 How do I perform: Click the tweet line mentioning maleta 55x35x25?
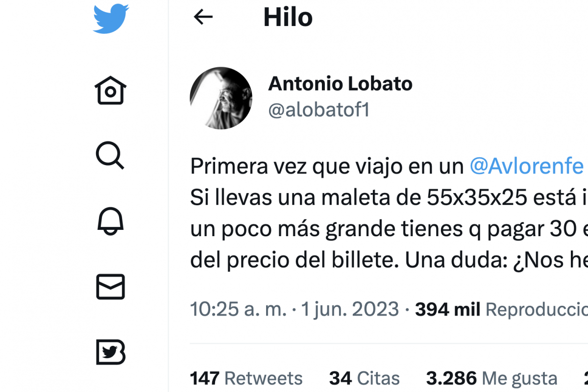[x=389, y=198]
